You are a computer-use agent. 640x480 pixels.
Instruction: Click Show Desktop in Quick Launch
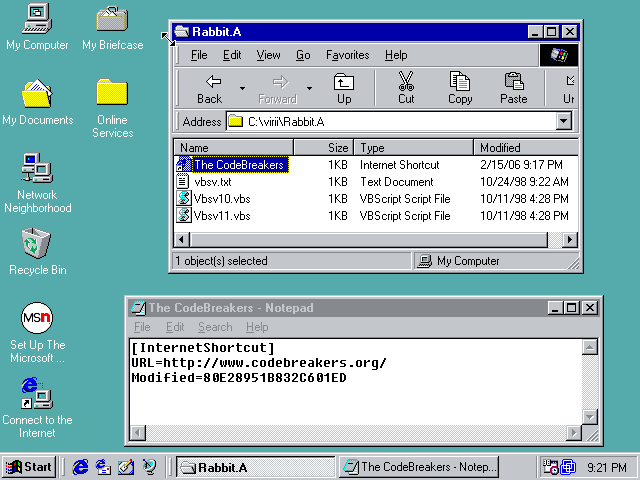pyautogui.click(x=126, y=467)
